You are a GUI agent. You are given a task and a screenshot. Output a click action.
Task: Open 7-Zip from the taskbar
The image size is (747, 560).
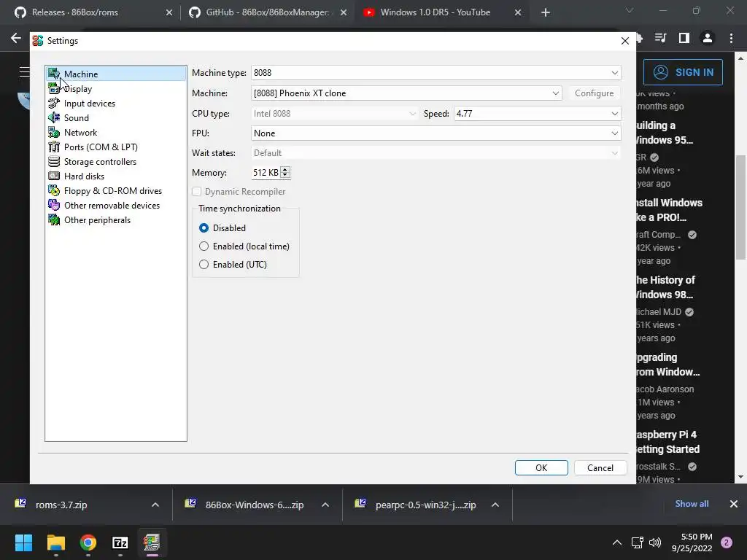coord(120,542)
